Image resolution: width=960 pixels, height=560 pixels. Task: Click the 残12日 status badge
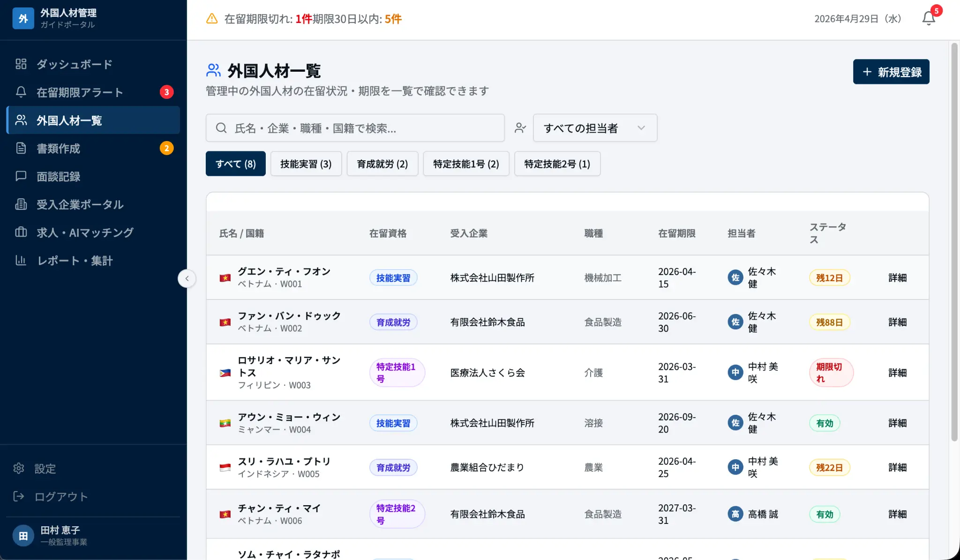pos(830,278)
